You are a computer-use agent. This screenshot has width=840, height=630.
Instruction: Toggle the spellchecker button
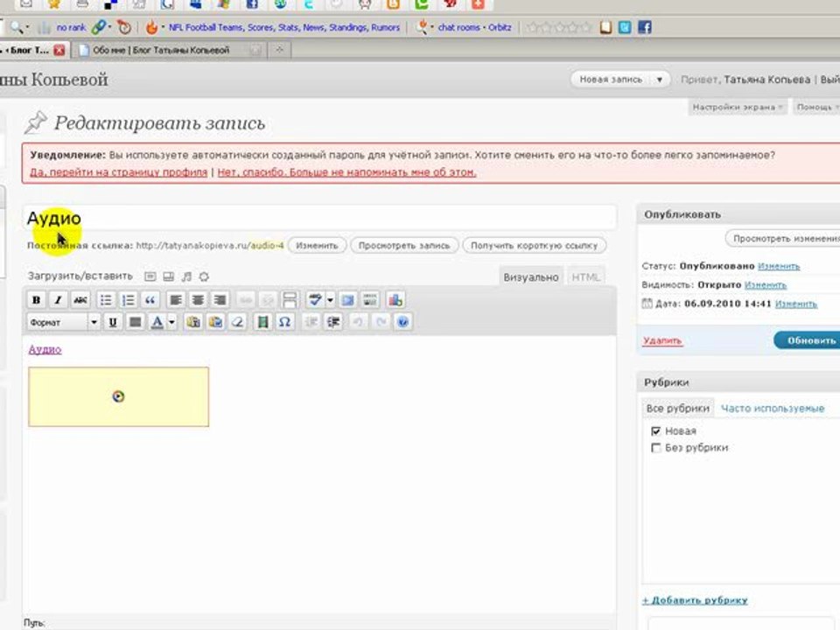(315, 300)
